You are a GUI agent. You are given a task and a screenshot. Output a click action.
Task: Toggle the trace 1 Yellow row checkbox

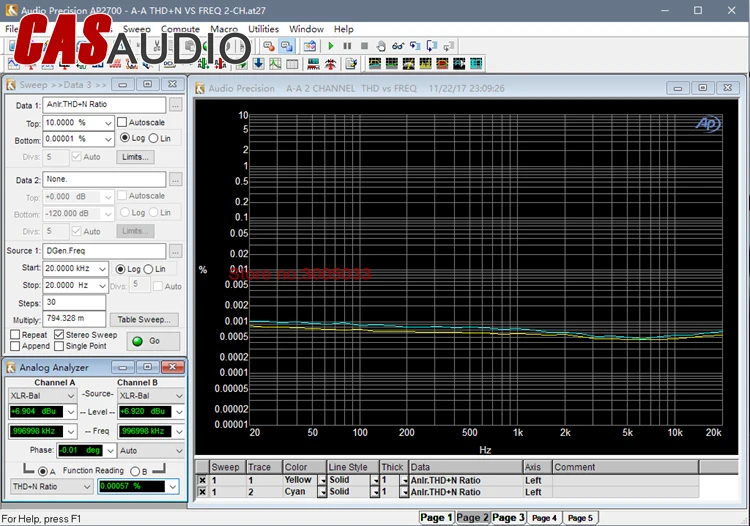(x=202, y=480)
